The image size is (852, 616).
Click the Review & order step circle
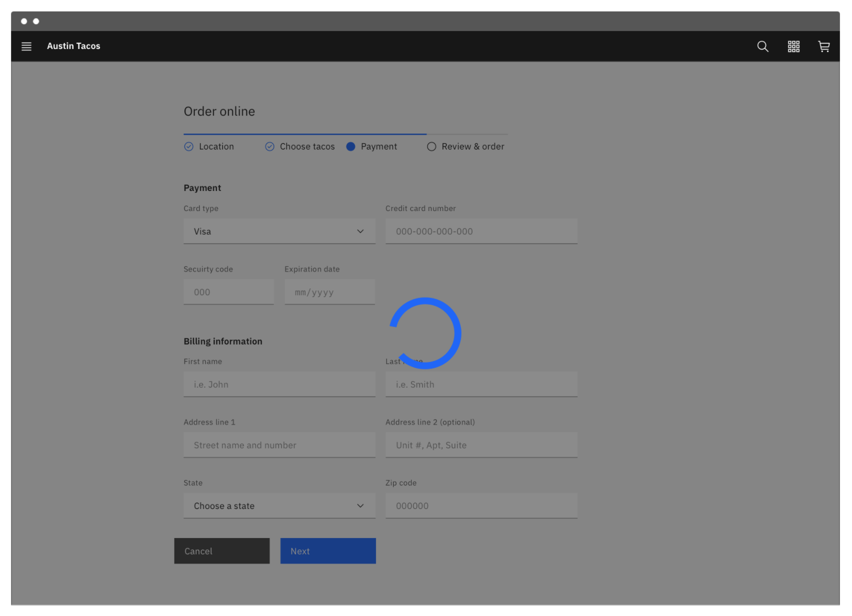[x=431, y=146]
